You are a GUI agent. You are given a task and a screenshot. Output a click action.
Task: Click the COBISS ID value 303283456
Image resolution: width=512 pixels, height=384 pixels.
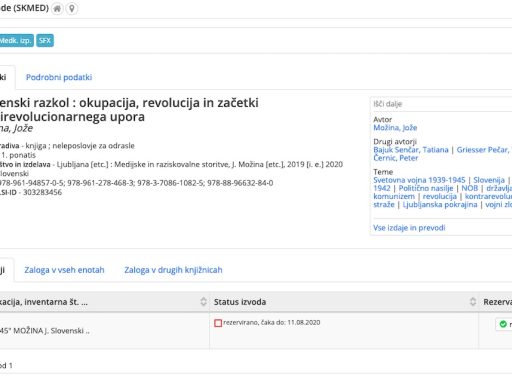pos(42,192)
